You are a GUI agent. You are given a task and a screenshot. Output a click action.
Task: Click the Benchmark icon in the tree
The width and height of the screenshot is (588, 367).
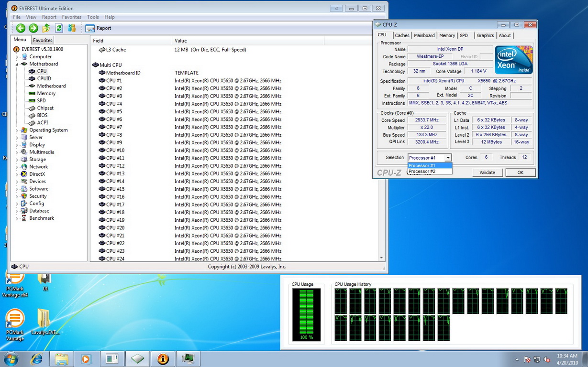point(24,218)
